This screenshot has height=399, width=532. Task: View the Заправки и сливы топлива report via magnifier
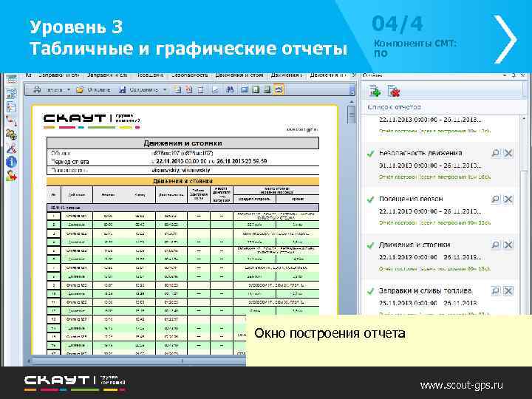[x=496, y=291]
